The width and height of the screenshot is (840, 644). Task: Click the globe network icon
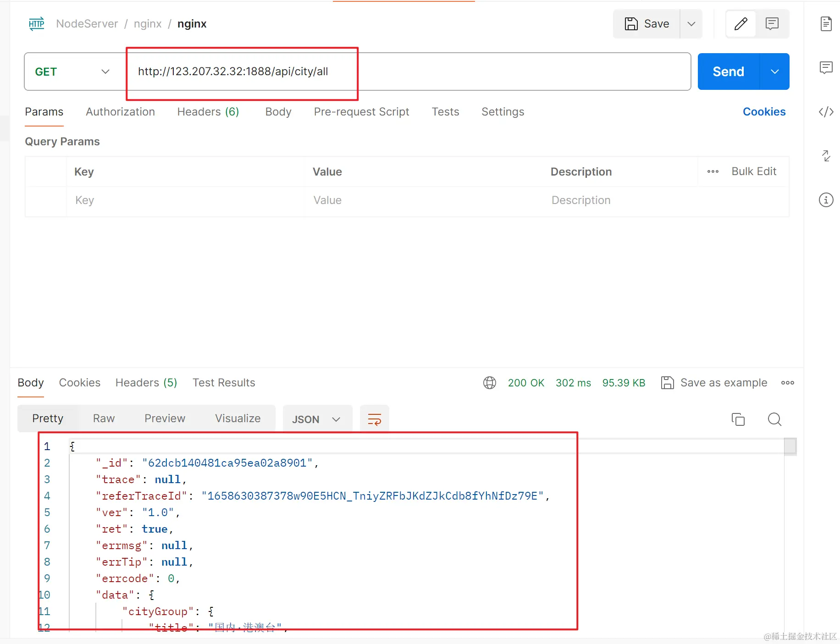pos(490,383)
